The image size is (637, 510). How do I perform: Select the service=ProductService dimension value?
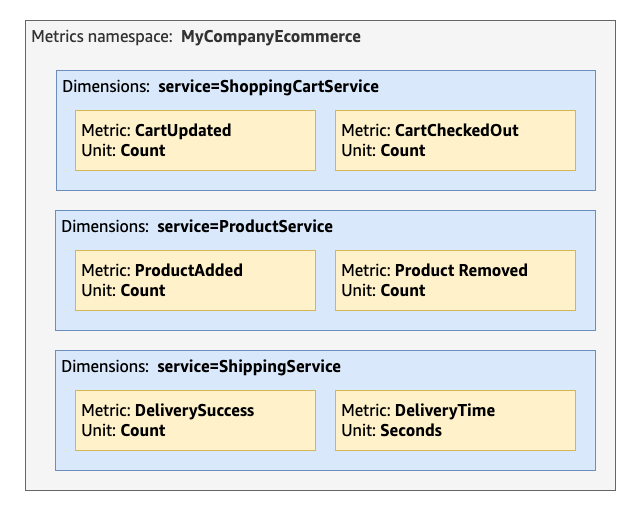pos(244,226)
